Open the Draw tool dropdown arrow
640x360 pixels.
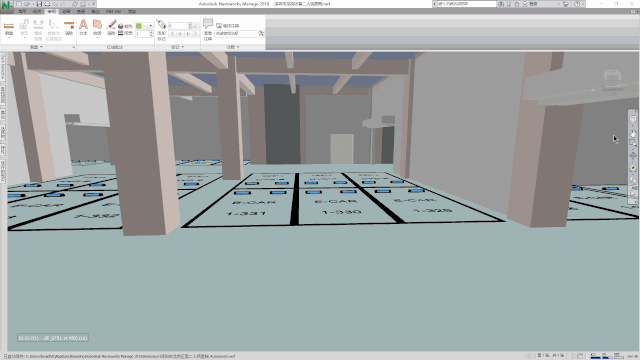tap(98, 37)
